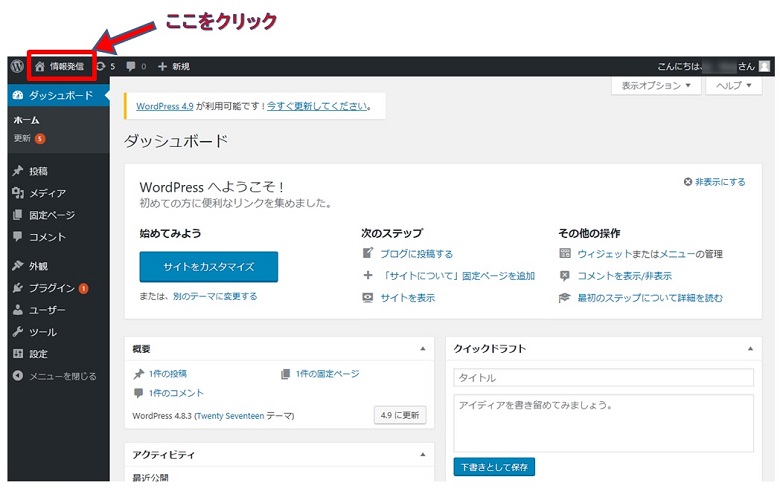The image size is (780, 494).
Task: Click the 4.9 に更新 button
Action: 400,415
